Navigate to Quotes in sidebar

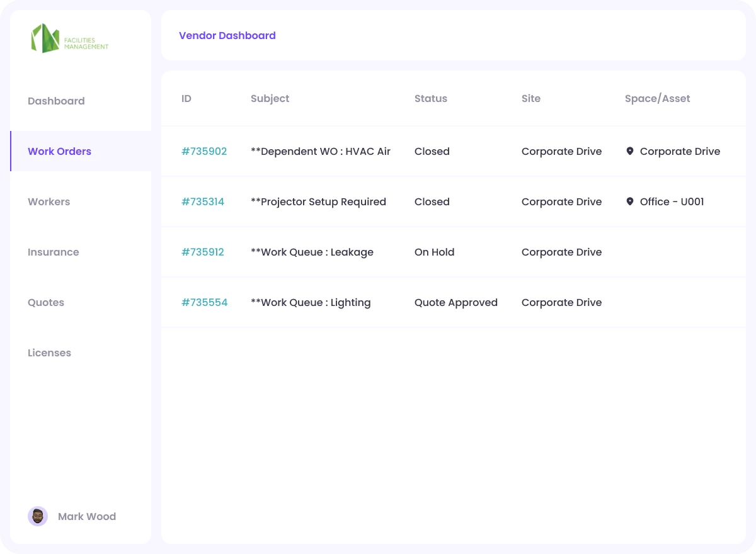click(x=46, y=302)
